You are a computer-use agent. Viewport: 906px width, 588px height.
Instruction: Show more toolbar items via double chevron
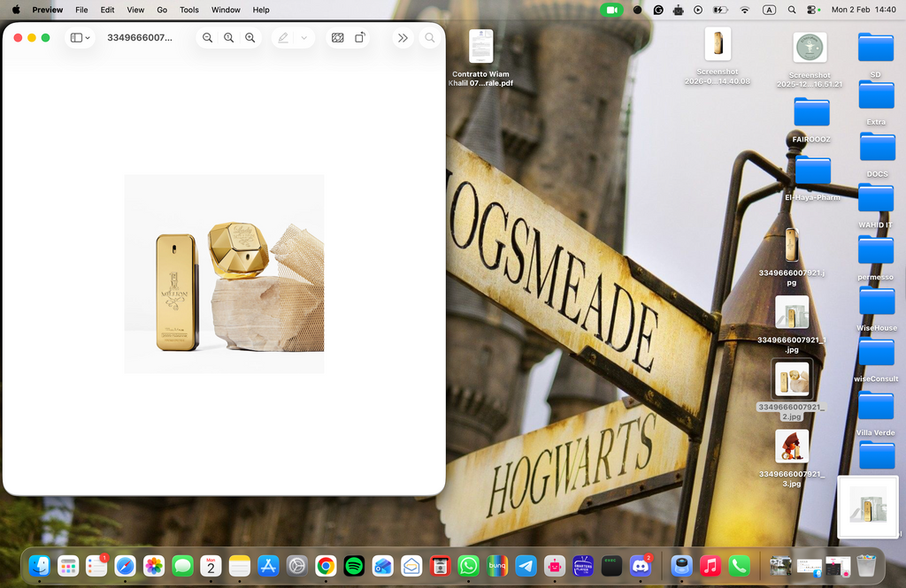(403, 38)
